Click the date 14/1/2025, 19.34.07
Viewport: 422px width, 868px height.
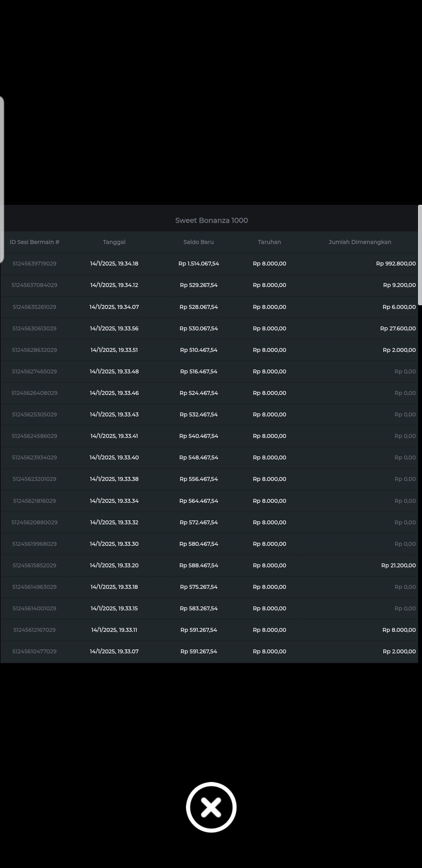pyautogui.click(x=114, y=307)
